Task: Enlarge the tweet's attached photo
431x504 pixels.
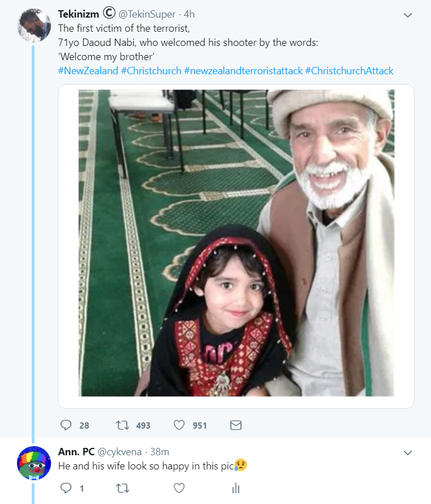Action: [236, 243]
